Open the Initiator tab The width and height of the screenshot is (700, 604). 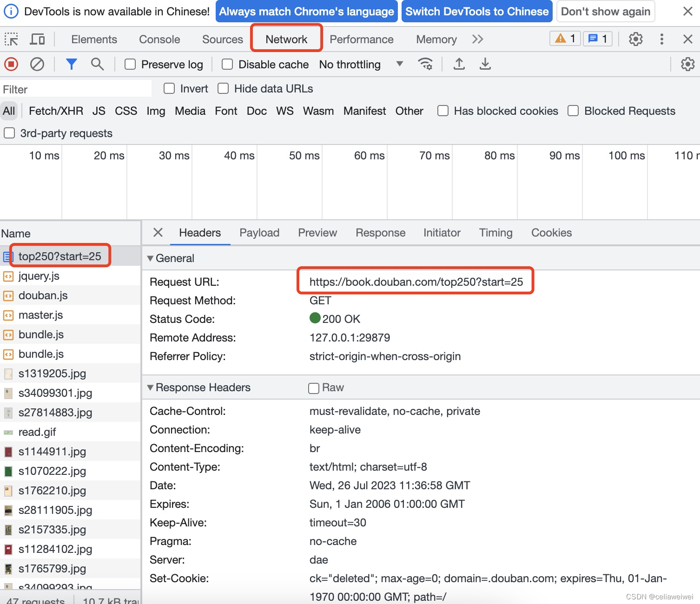442,233
